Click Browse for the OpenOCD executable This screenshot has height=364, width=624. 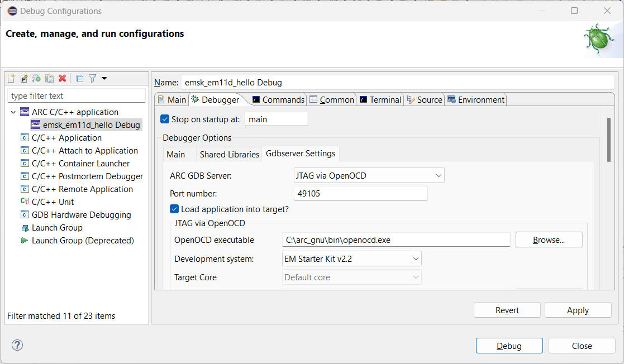549,240
